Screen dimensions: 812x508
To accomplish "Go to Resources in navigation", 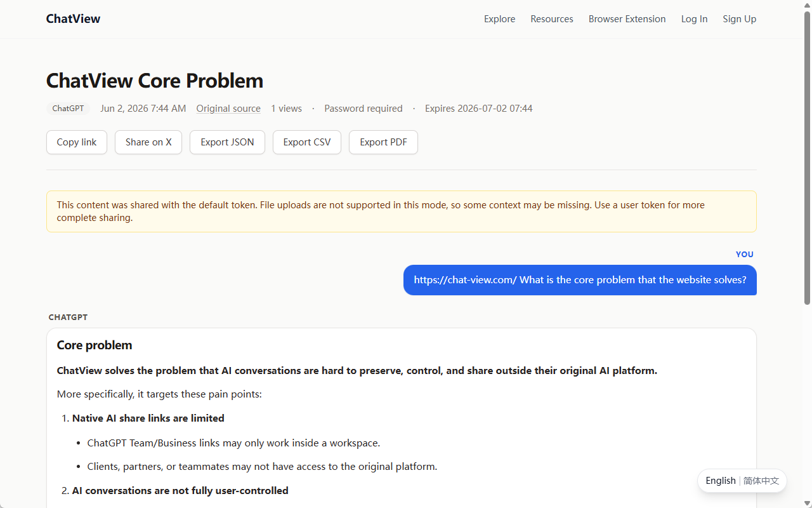I will [552, 19].
